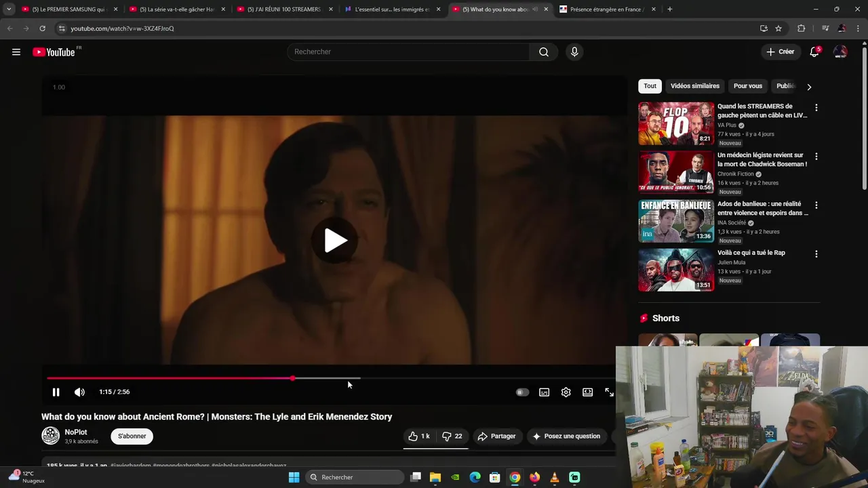
Task: Open the Windows Start menu
Action: tap(294, 477)
